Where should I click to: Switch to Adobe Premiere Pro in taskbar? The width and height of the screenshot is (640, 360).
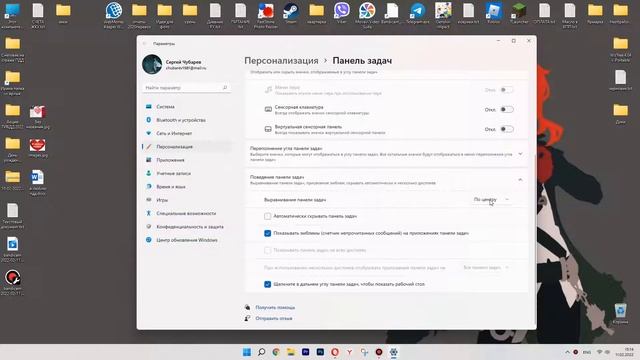tap(305, 352)
